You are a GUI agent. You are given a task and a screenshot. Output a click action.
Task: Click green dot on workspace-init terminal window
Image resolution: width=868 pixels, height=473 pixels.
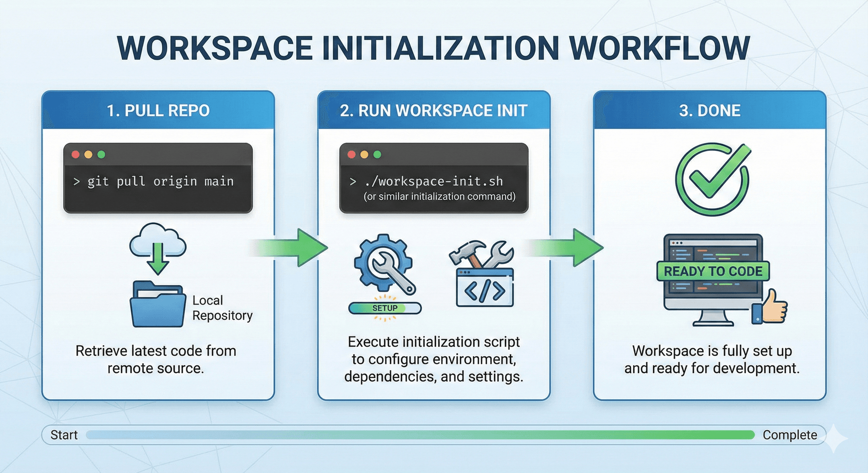point(377,155)
